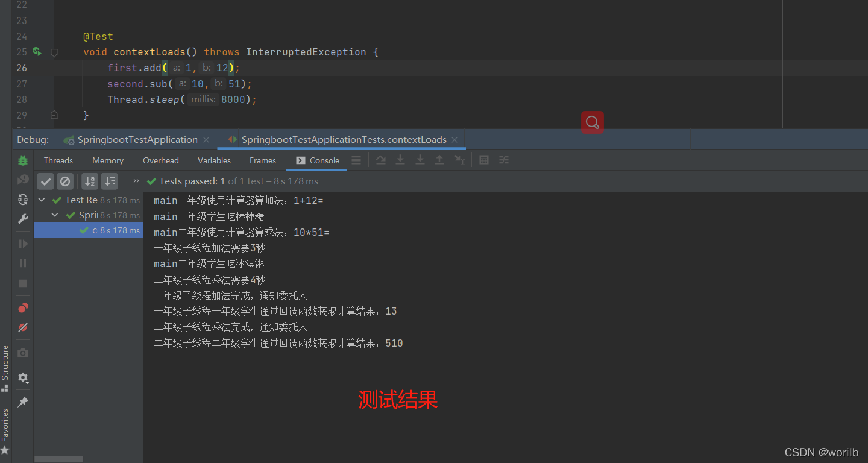Screen dimensions: 868x463
Task: Click the Step Into icon
Action: point(400,160)
